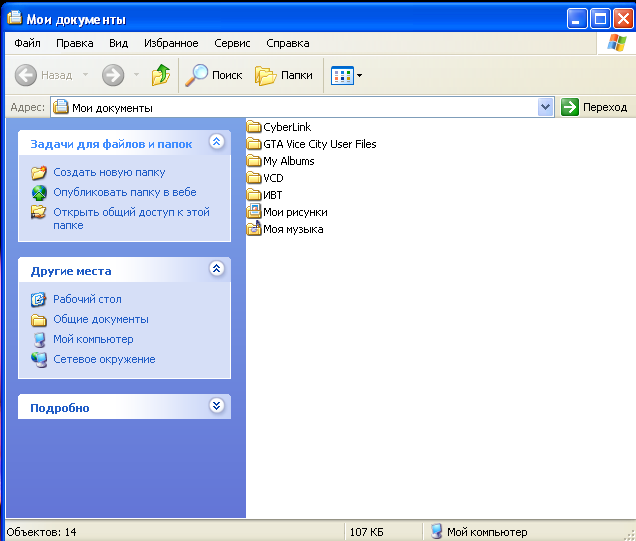Go to Рабочий стол link
The width and height of the screenshot is (636, 541).
[87, 299]
